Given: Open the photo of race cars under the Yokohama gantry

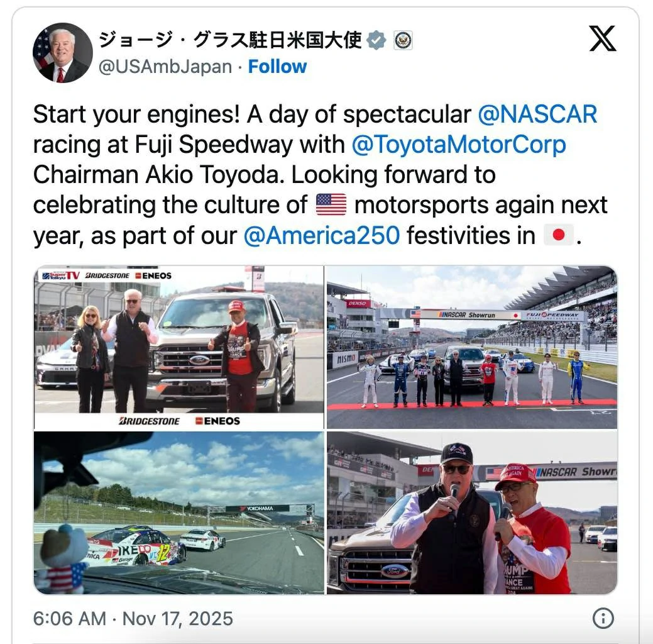Looking at the screenshot, I should coord(179,513).
